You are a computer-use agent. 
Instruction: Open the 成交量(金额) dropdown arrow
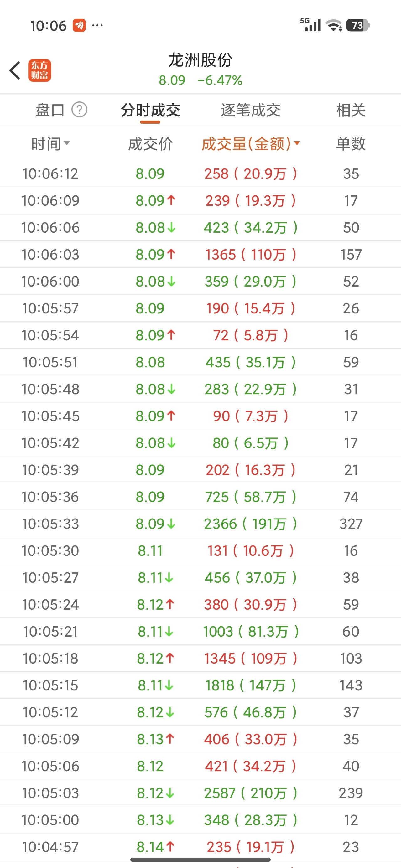click(297, 143)
